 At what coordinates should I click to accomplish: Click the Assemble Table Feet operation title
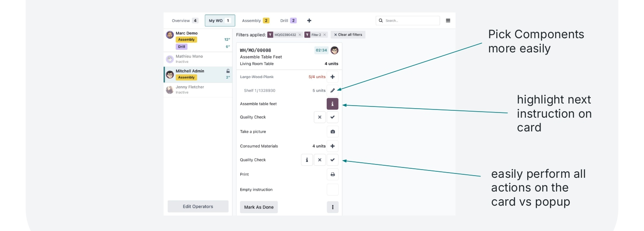tap(261, 57)
